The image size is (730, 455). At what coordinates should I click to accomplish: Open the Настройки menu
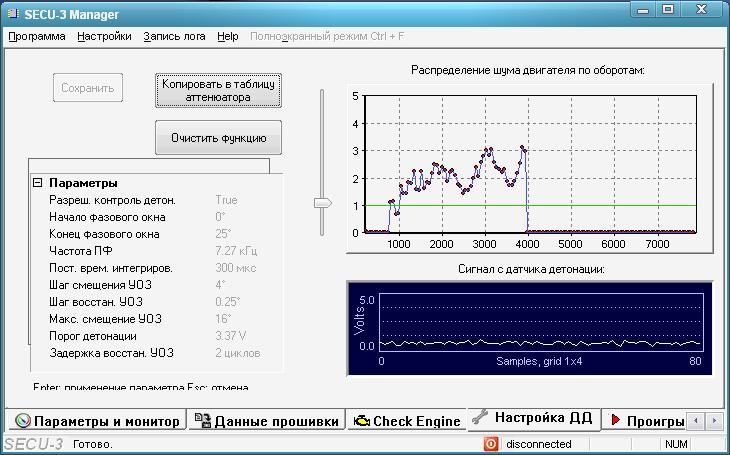coord(104,36)
